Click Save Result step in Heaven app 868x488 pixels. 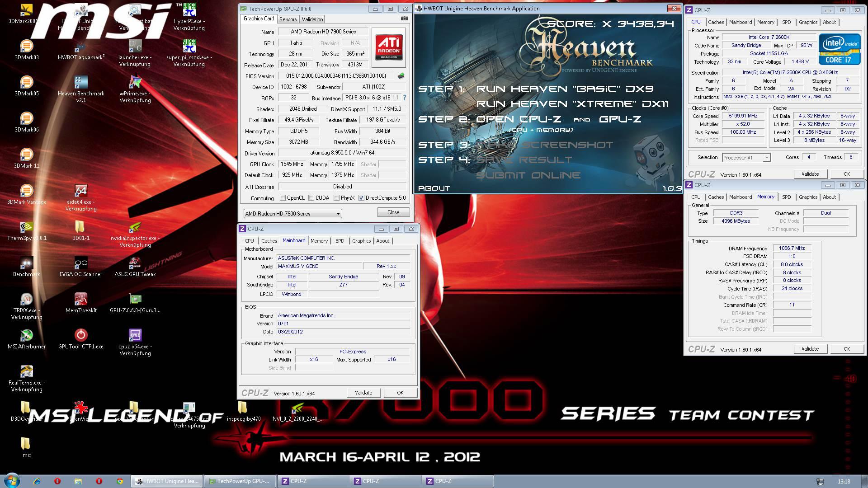pos(524,160)
